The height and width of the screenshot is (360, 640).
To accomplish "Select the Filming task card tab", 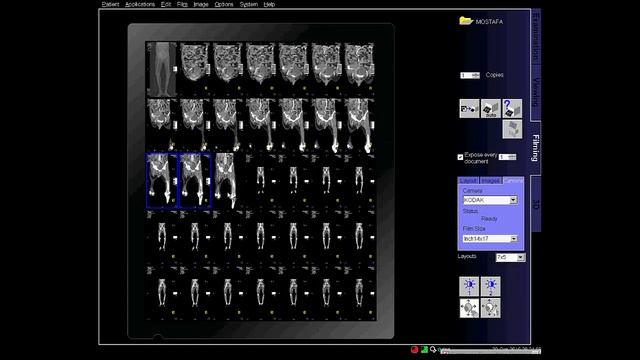I will (x=536, y=148).
